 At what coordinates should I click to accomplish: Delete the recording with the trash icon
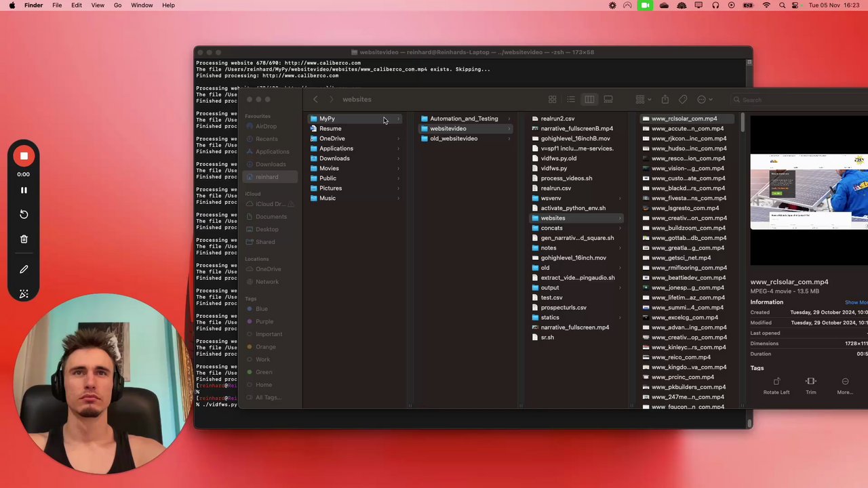click(24, 239)
